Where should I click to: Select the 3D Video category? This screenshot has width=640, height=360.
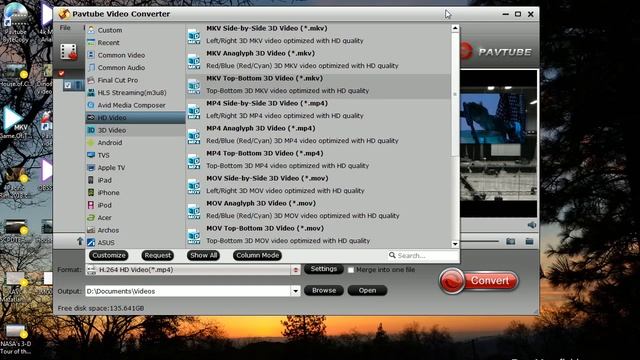tap(135, 130)
